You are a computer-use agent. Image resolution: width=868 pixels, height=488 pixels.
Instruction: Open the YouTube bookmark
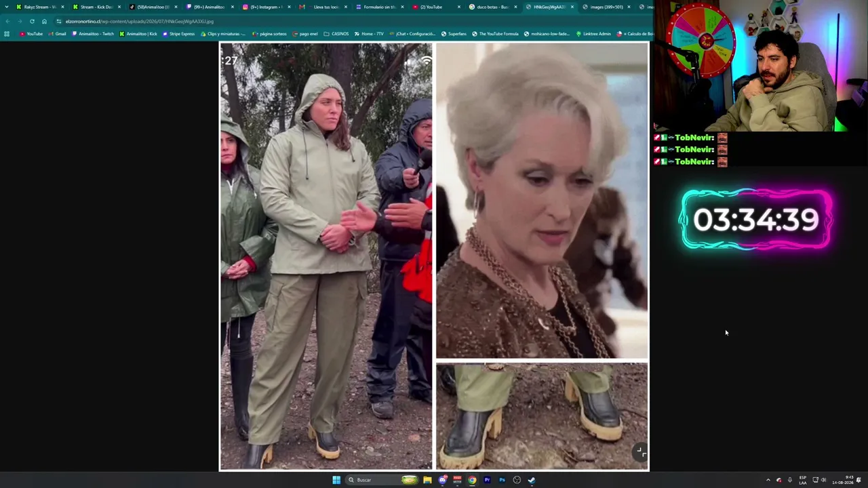pyautogui.click(x=31, y=34)
